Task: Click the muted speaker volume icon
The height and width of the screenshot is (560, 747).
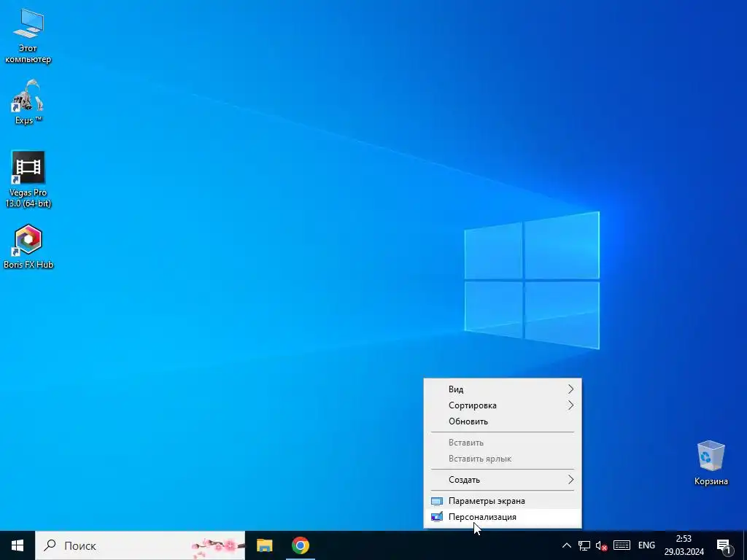Action: [601, 545]
